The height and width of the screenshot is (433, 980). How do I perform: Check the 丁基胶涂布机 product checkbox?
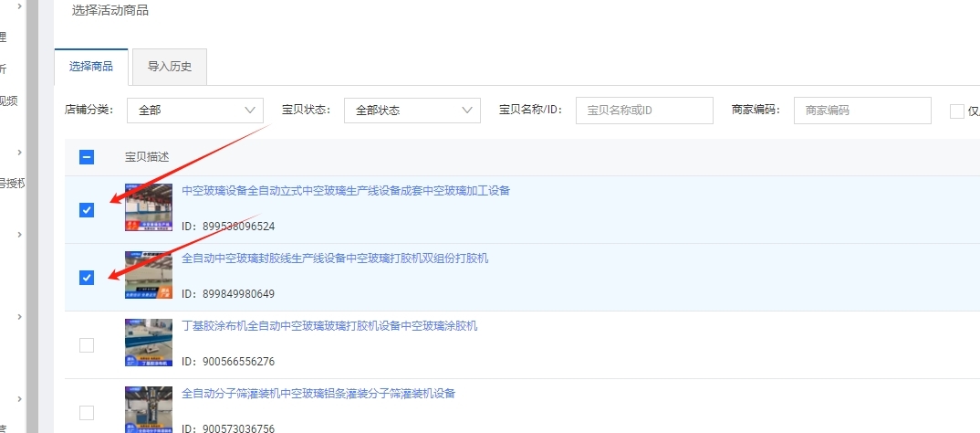pos(87,345)
